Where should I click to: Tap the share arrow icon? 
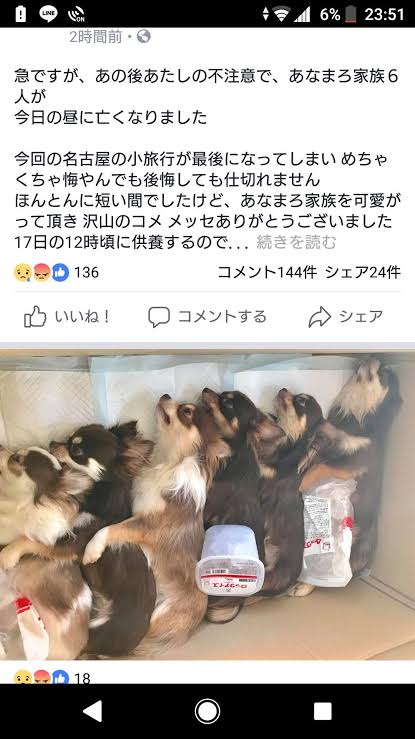point(320,317)
